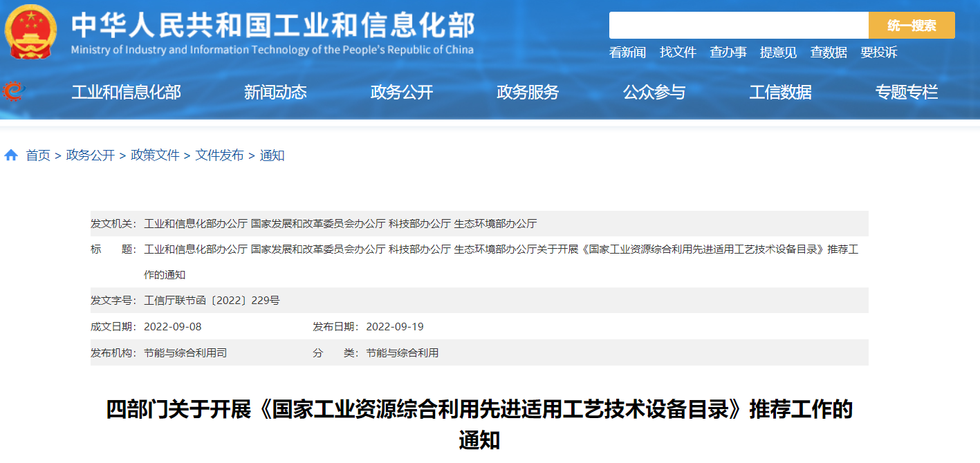The width and height of the screenshot is (980, 463).
Task: Open 专题专栏 in navigation bar
Action: 907,92
